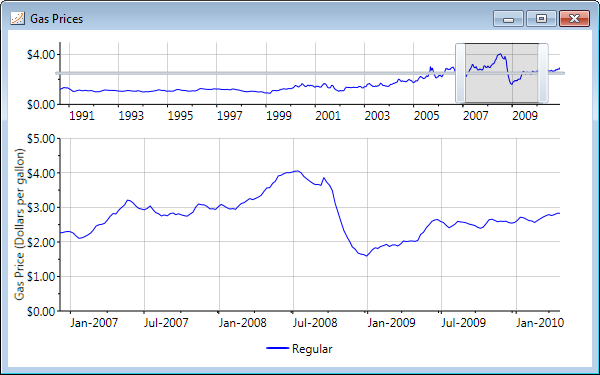
Task: Click the 2007 label on overview axis
Action: click(x=476, y=116)
